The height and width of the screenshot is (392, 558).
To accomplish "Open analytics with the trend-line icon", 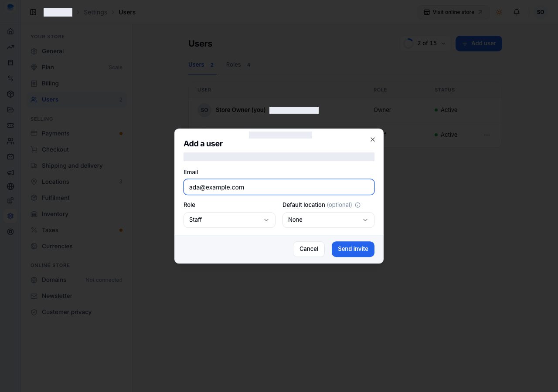I will pos(10,47).
